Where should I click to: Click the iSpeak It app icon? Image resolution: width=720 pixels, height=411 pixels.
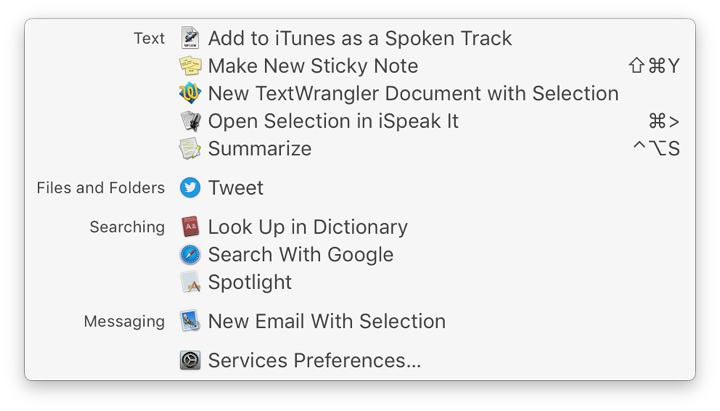[x=190, y=121]
